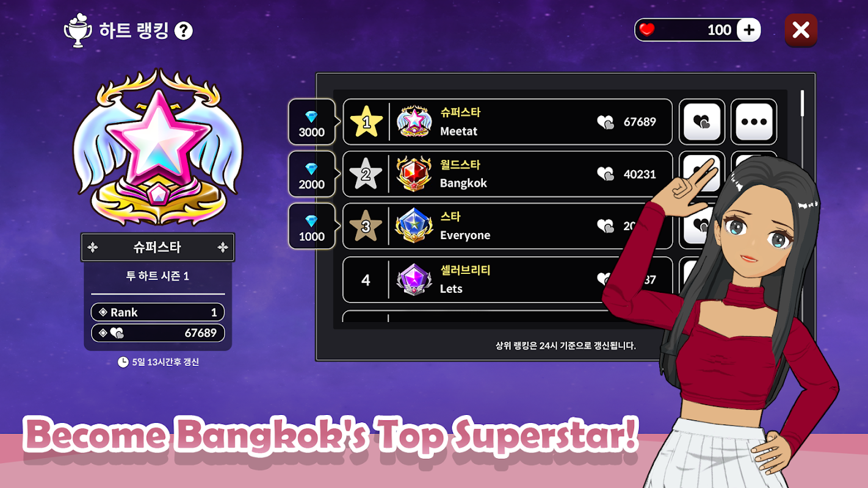
Task: Add more hearts with the plus button
Action: tap(748, 30)
